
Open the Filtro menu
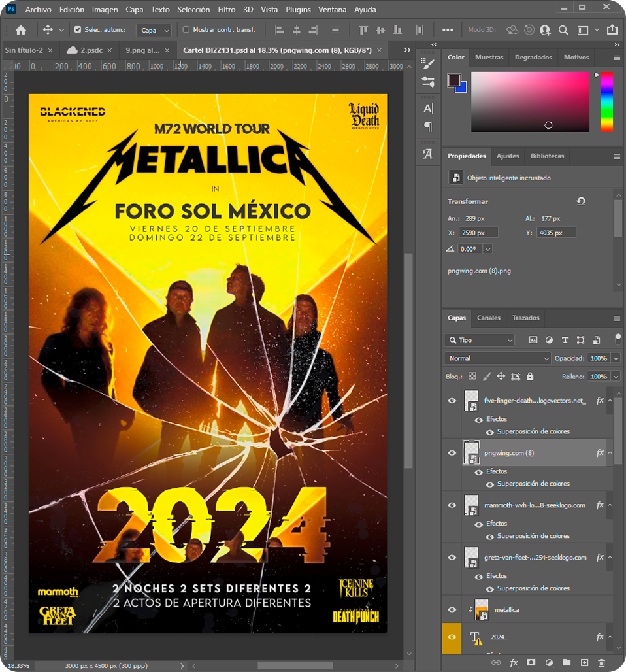click(226, 10)
